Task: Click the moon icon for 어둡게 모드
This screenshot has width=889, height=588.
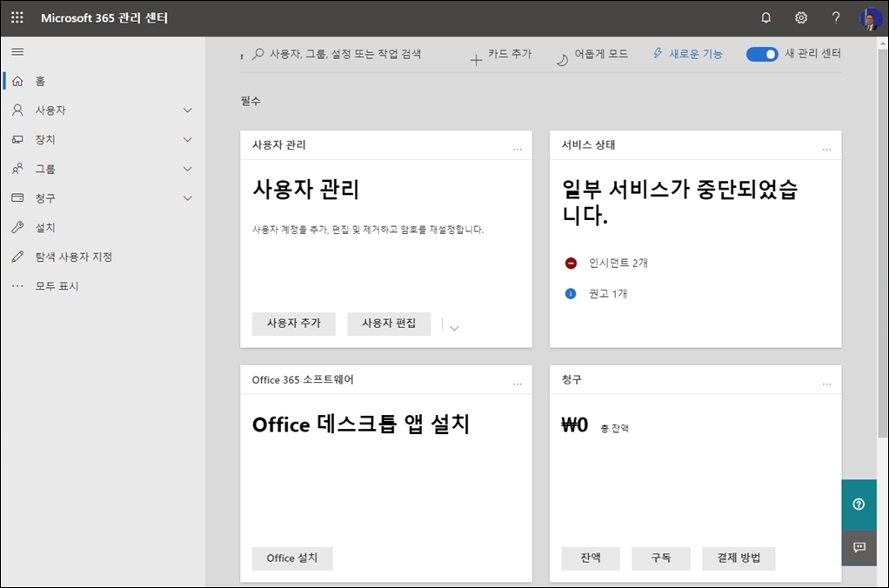Action: pyautogui.click(x=562, y=60)
